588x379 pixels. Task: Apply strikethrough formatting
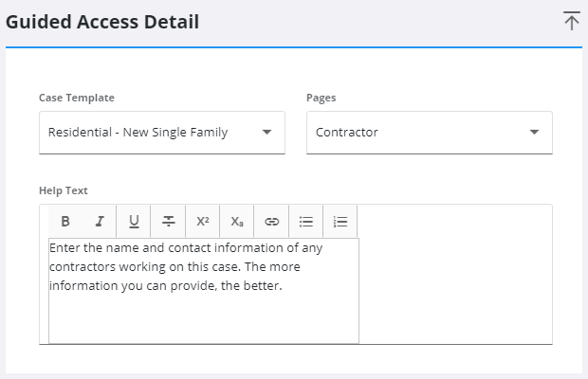168,221
